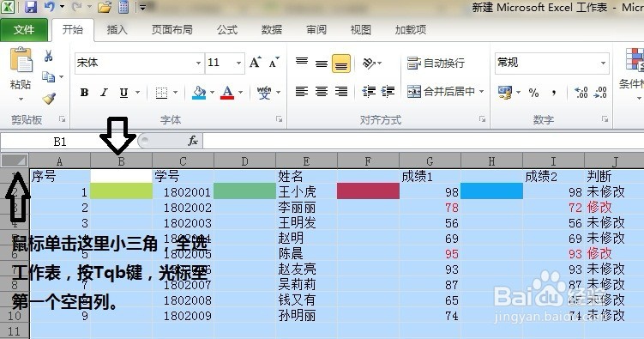This screenshot has height=339, width=644.
Task: Open number format 常规 dropdown
Action: tap(604, 63)
